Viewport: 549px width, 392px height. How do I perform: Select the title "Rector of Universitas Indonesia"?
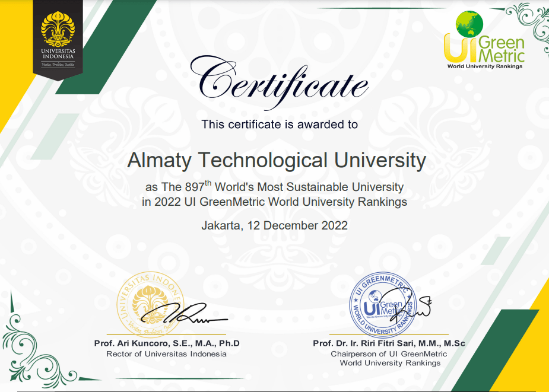167,354
